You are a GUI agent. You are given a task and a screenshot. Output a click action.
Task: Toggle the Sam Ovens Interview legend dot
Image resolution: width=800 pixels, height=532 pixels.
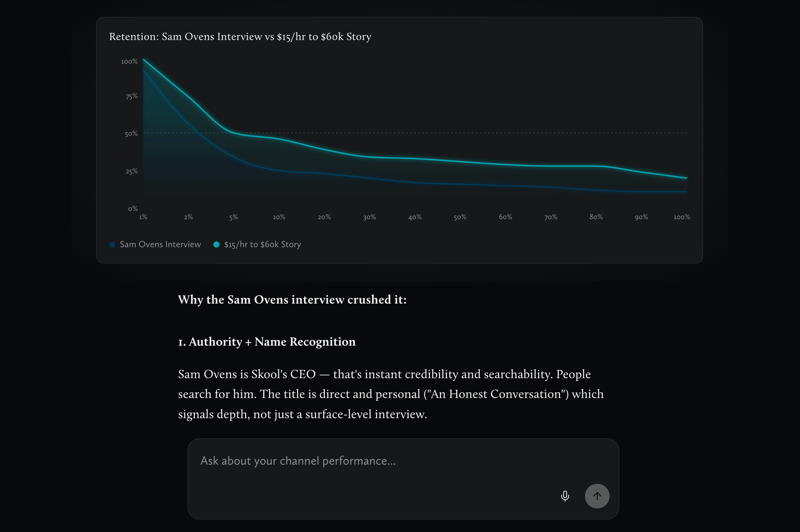pos(112,244)
